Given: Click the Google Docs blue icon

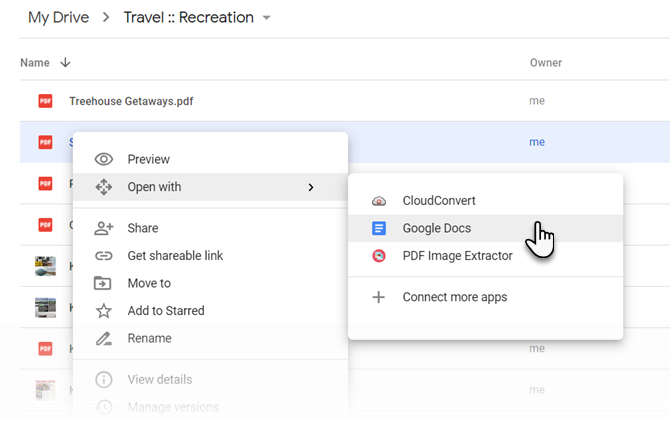Looking at the screenshot, I should 379,228.
